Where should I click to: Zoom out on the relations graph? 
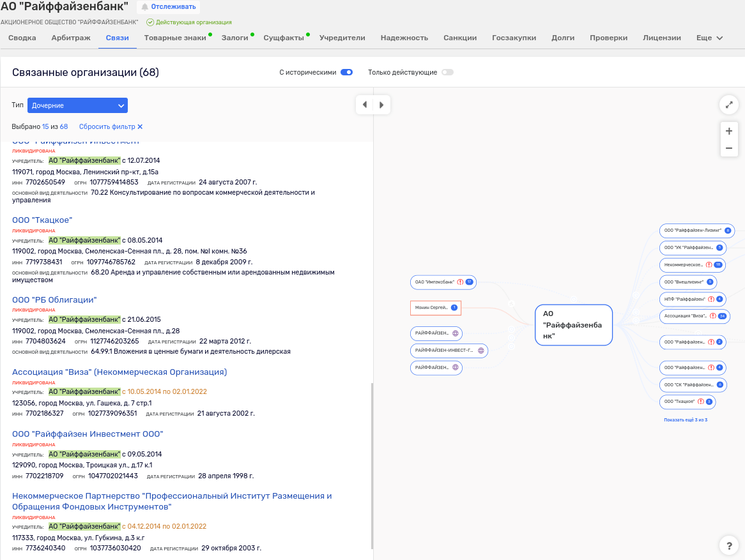click(729, 148)
